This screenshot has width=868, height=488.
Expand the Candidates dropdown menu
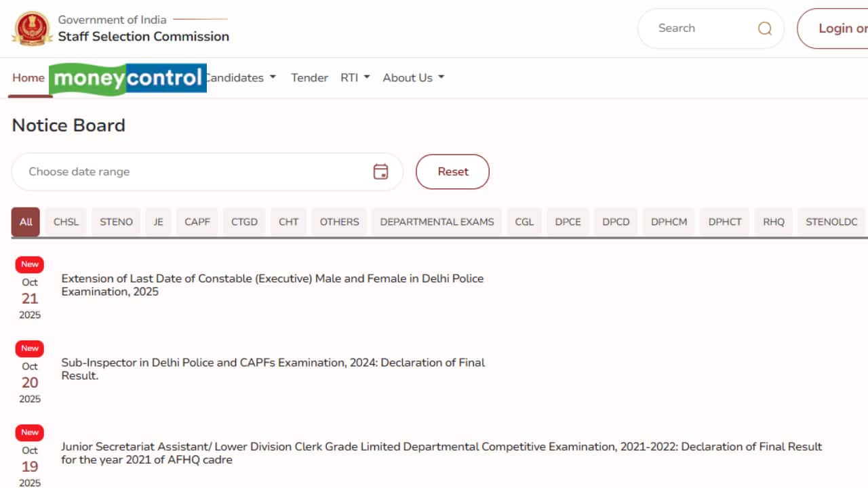236,77
